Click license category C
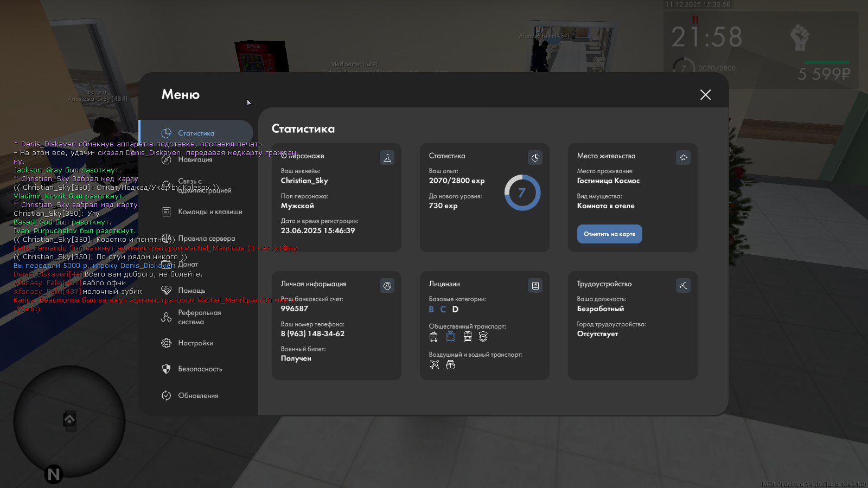Screen dimensions: 868x488 [443, 309]
